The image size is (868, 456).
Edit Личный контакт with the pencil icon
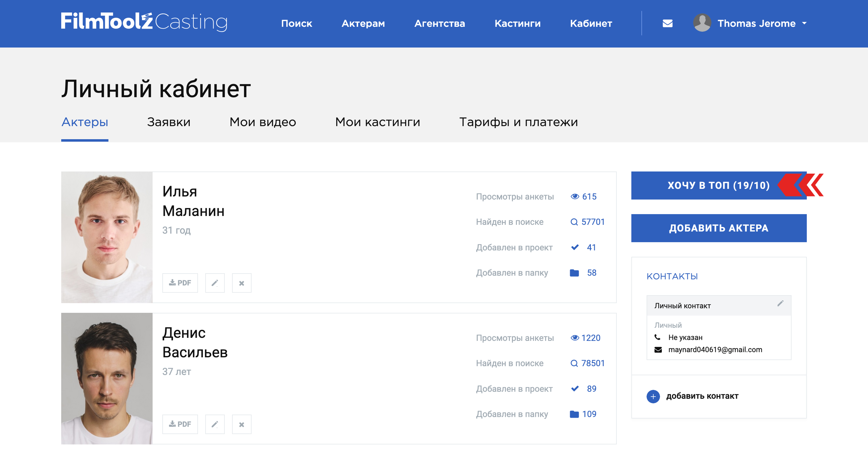[780, 303]
